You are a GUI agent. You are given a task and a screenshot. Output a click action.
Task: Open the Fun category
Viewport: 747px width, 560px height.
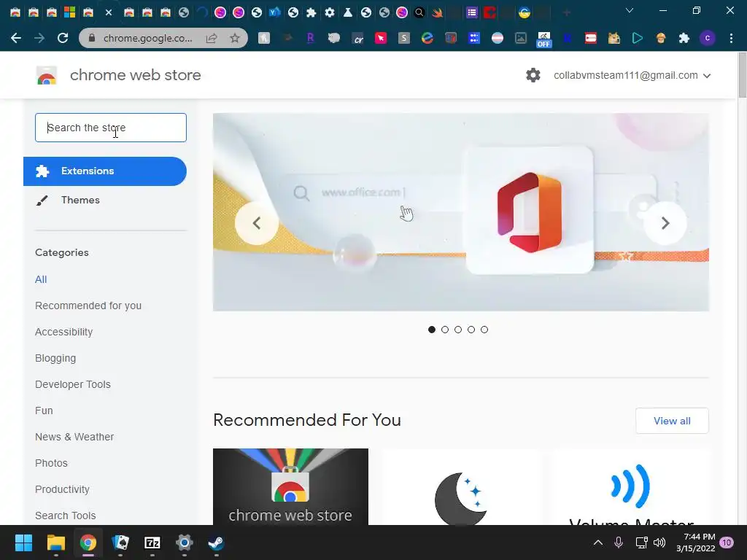(44, 411)
